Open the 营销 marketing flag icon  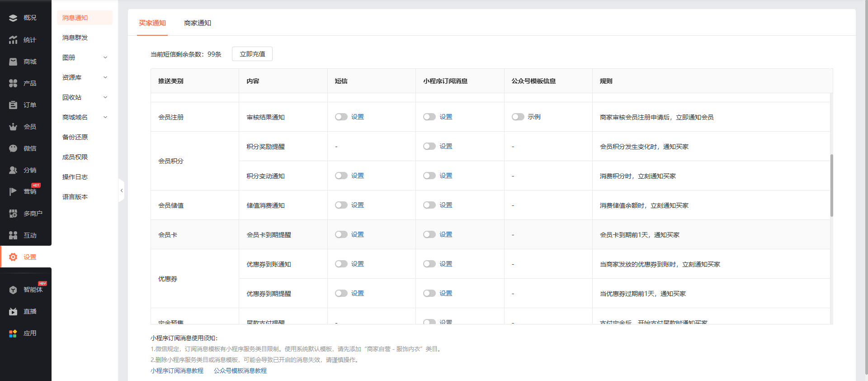(13, 192)
